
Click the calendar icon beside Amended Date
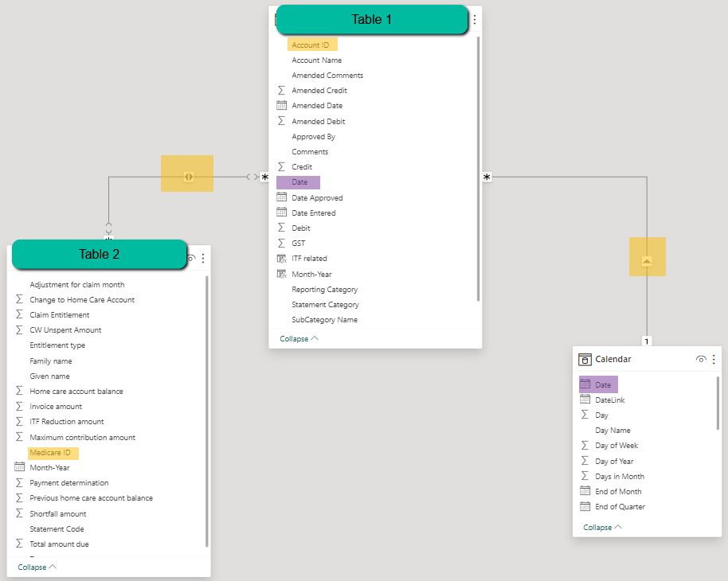click(281, 105)
